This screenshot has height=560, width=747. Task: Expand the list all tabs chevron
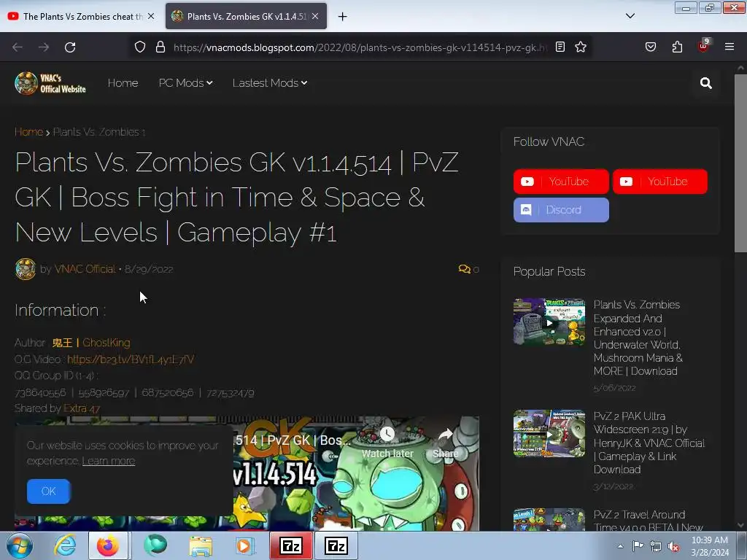630,16
